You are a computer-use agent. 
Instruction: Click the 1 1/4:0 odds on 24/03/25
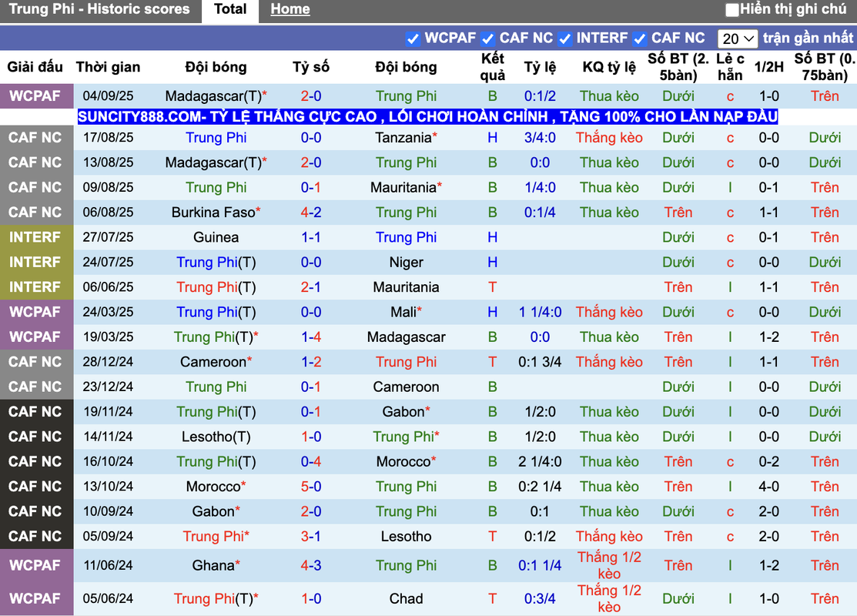[x=540, y=312]
